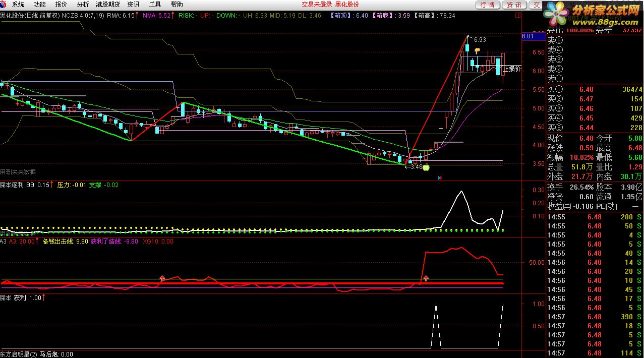
Task: Click the 买② bid row at 6.47
Action: click(x=595, y=99)
